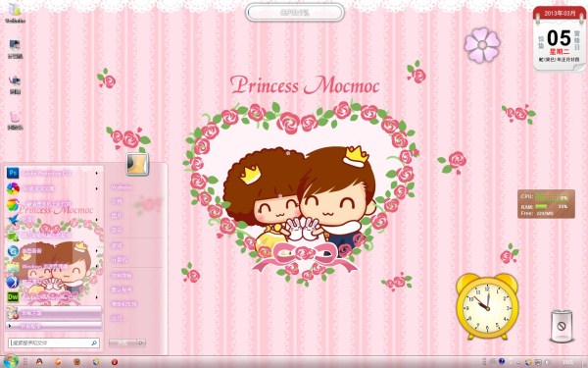The image size is (588, 368).
Task: Click the Windows Start orb
Action: 10,361
